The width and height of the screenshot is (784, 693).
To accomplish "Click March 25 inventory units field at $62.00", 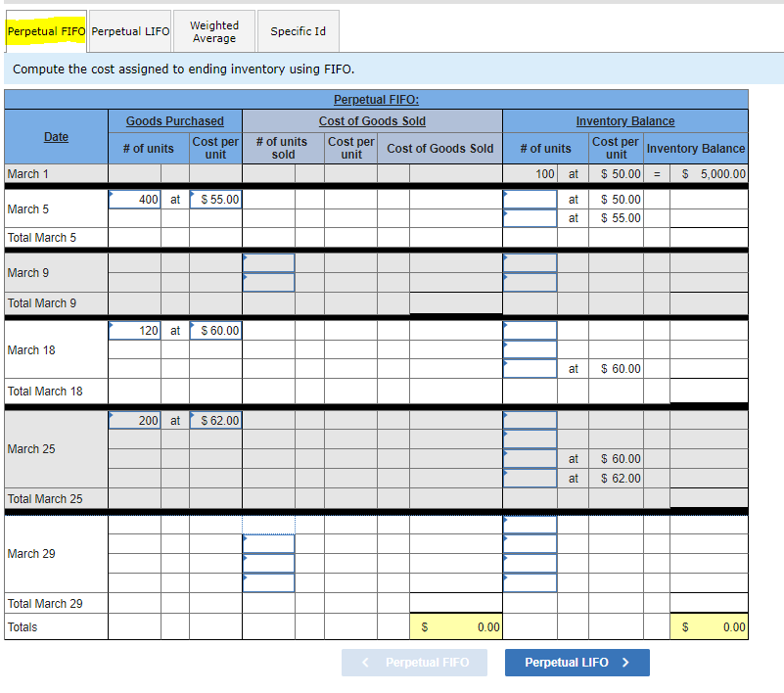I will (530, 478).
